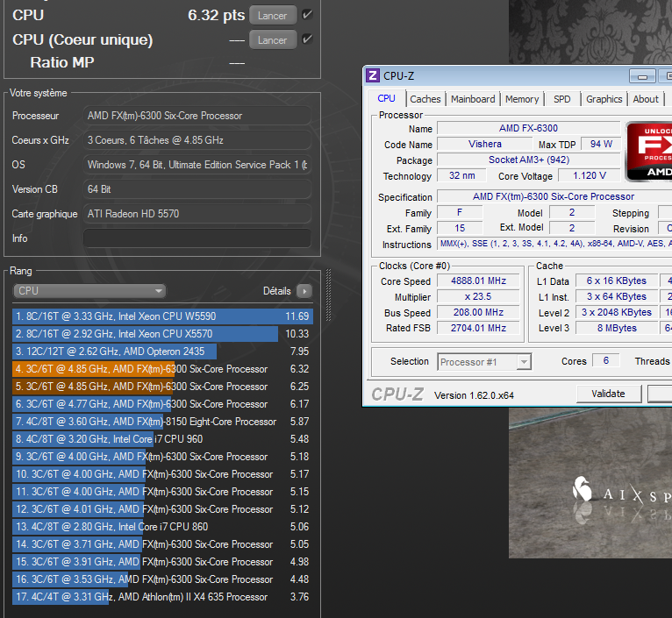The height and width of the screenshot is (618, 672).
Task: Toggle the CPU test checkbox
Action: 307,15
